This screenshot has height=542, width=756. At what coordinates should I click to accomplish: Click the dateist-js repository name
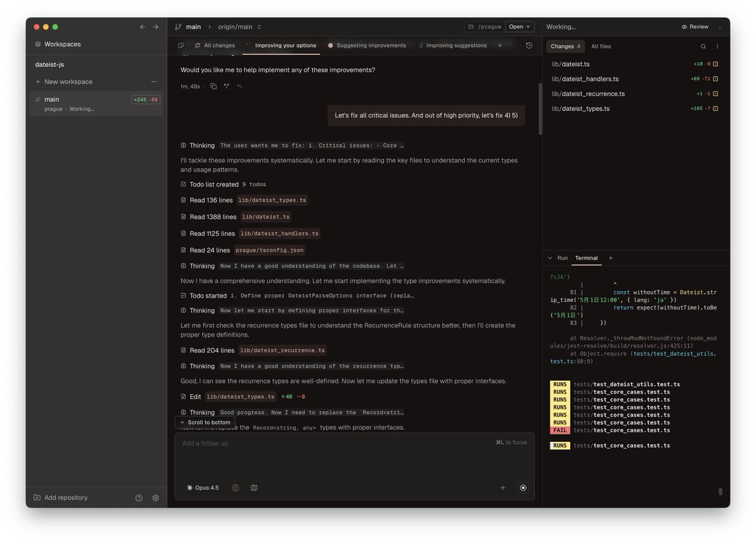point(49,64)
